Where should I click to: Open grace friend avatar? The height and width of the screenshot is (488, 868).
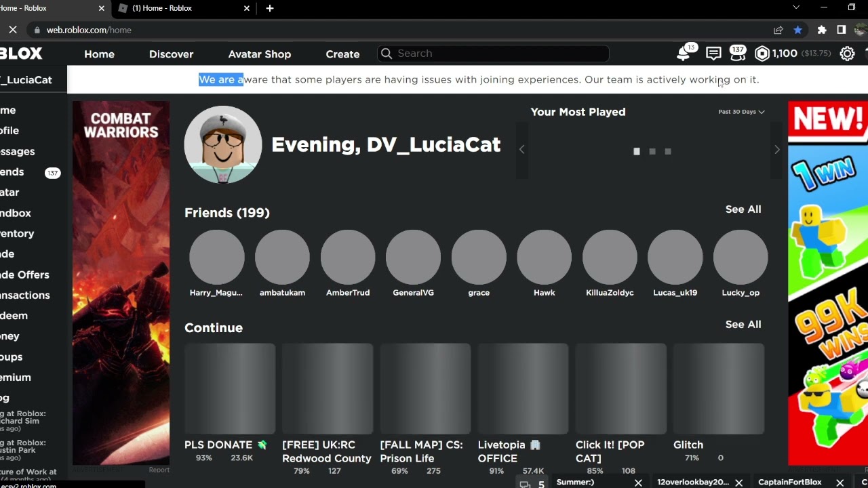[479, 257]
